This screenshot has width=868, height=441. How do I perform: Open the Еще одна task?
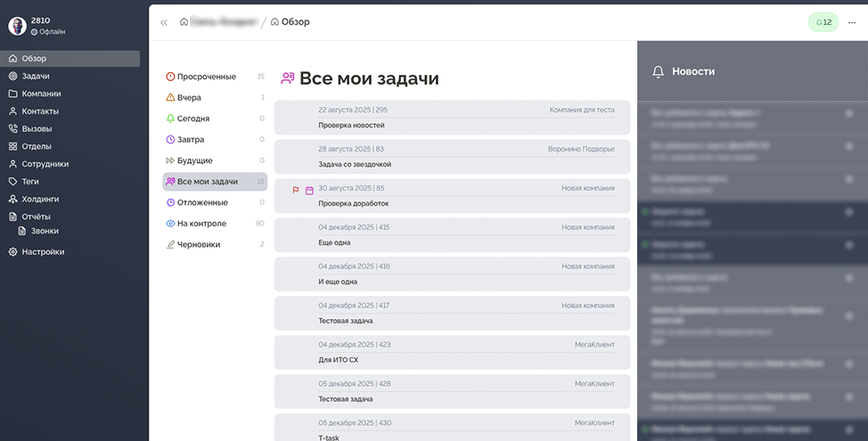(x=452, y=235)
